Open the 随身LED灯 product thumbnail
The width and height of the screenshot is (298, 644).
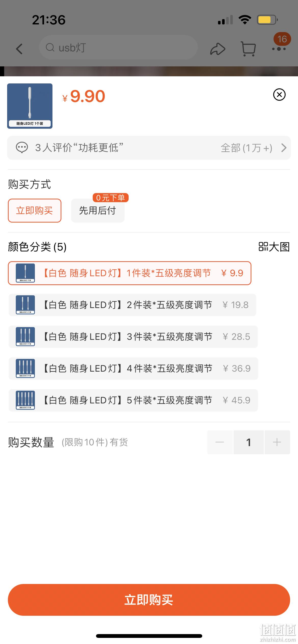click(30, 106)
